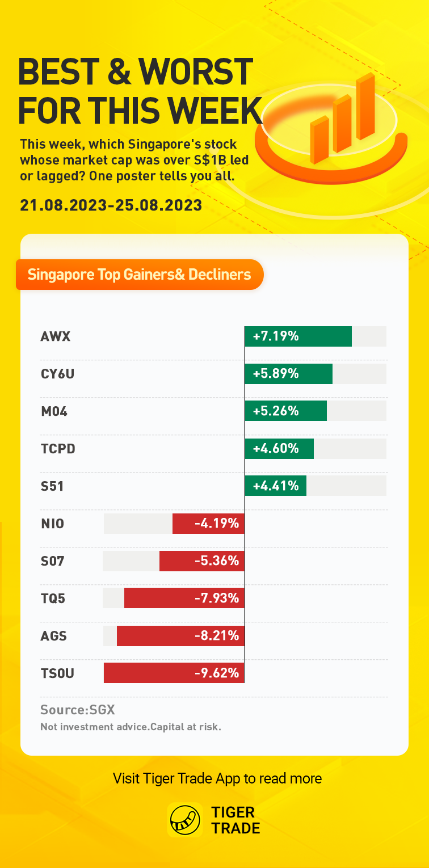Click the date range 21.08.2023-25.08.2023

[111, 205]
